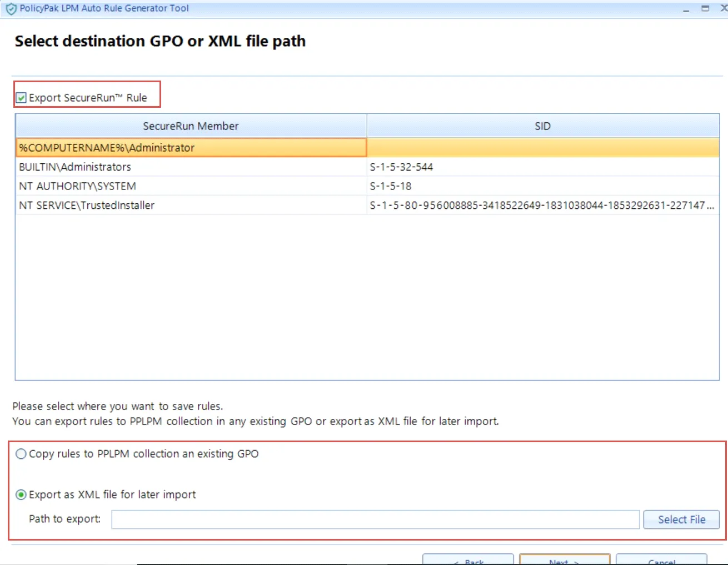728x565 pixels.
Task: Select the %COMPUTERNAME%\Administrator row
Action: [191, 147]
